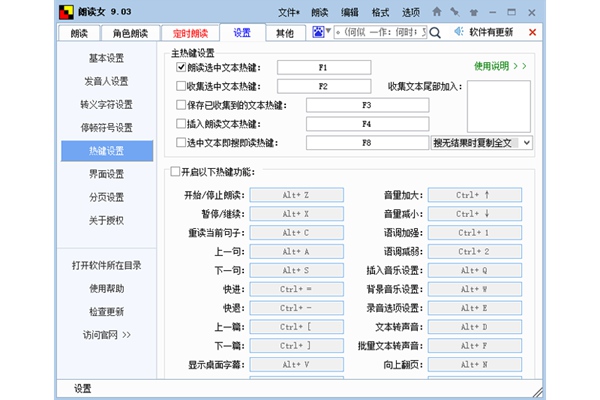Screen dimensions: 600x400
Task: Click the pin window icon
Action: pyautogui.click(x=455, y=12)
